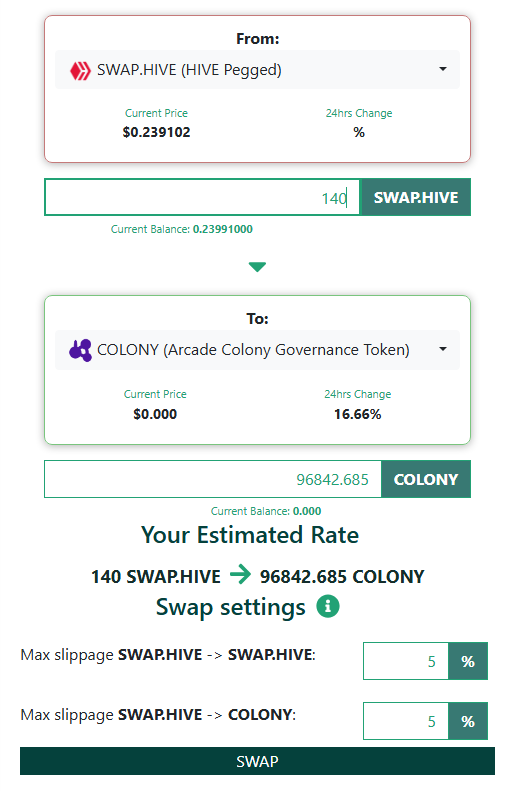Click the COLONY unit label button

(x=426, y=479)
